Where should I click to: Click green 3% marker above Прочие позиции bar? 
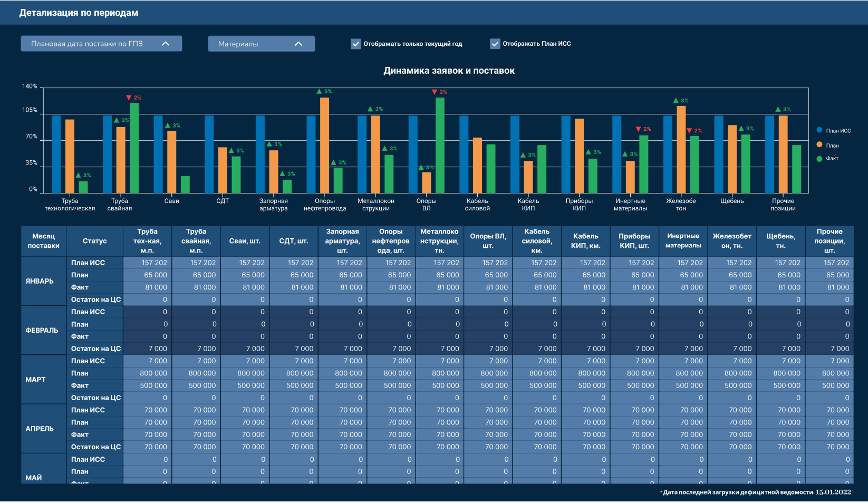point(783,109)
